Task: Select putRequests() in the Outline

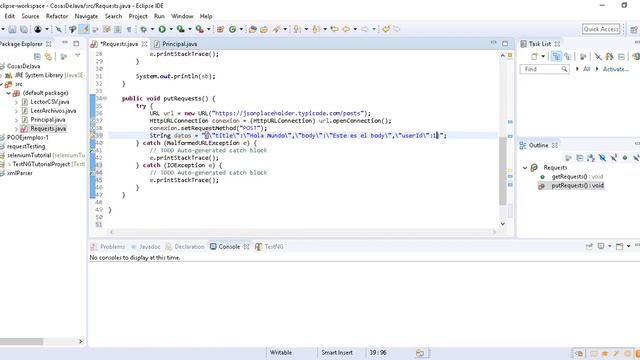Action: 577,186
